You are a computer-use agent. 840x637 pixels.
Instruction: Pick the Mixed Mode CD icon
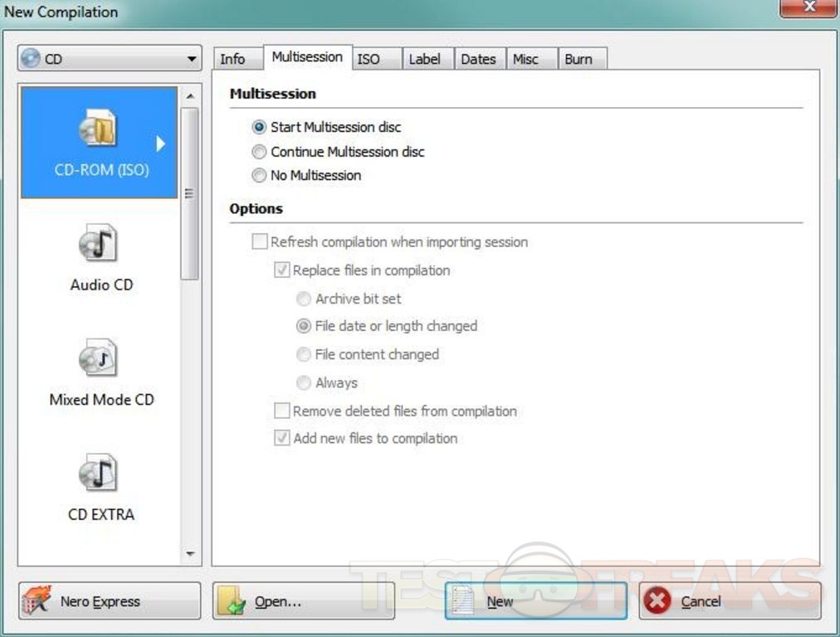coord(99,359)
